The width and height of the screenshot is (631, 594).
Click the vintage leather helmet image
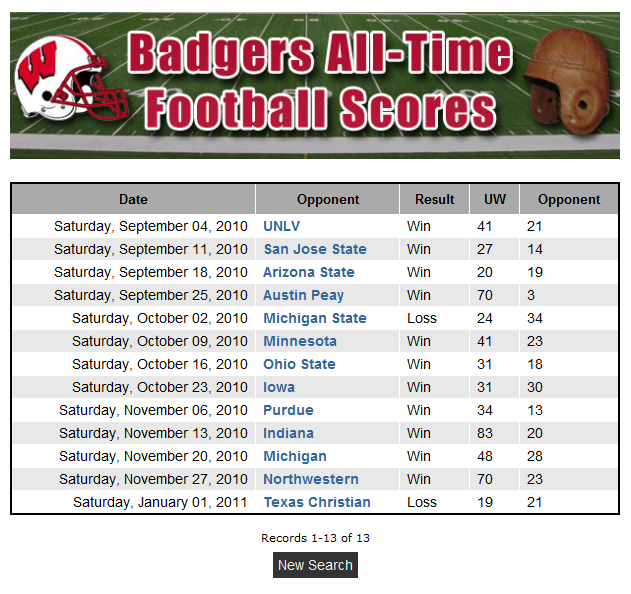(567, 80)
